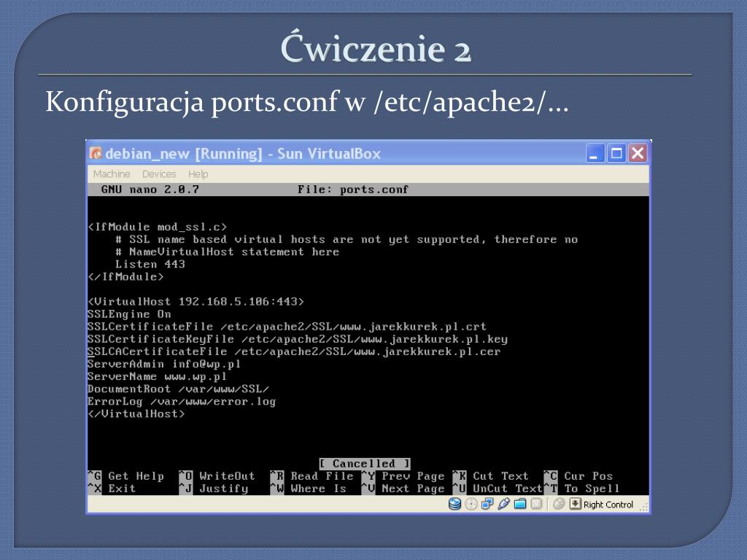Click the '# NameVirtualHost statement here' comment
Image resolution: width=747 pixels, height=560 pixels.
228,252
